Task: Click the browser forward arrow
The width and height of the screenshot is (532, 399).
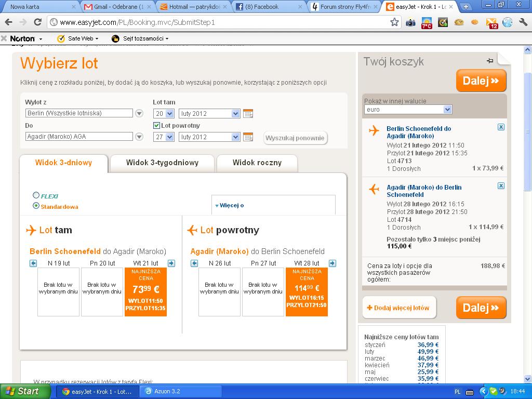Action: click(23, 22)
